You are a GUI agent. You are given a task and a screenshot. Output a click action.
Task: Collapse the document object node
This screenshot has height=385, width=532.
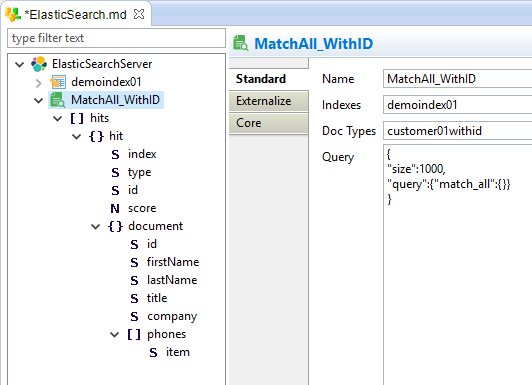pos(96,226)
